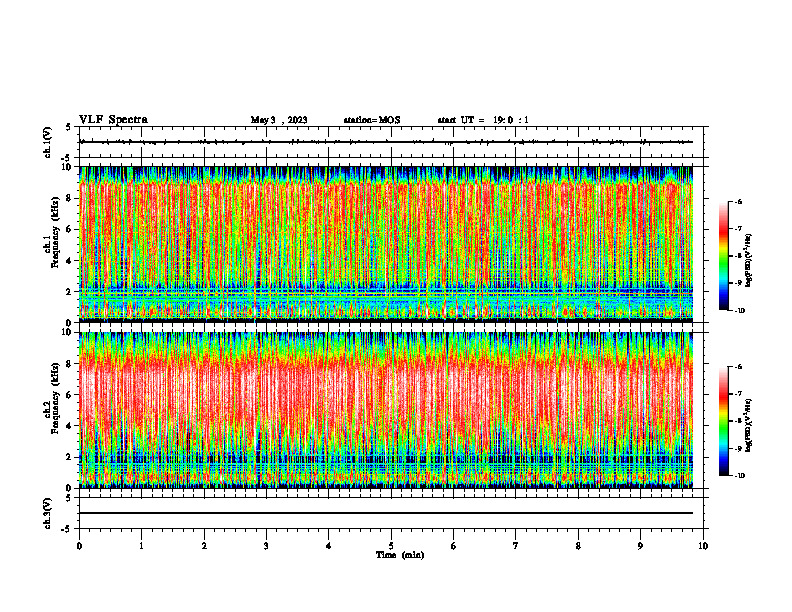Click the "-5" tick on ch.3(V) axis
The image size is (792, 612).
point(68,529)
